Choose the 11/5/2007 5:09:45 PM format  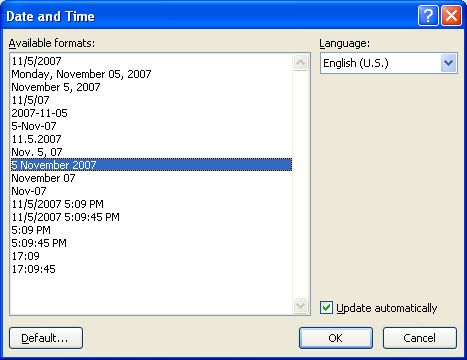point(151,217)
